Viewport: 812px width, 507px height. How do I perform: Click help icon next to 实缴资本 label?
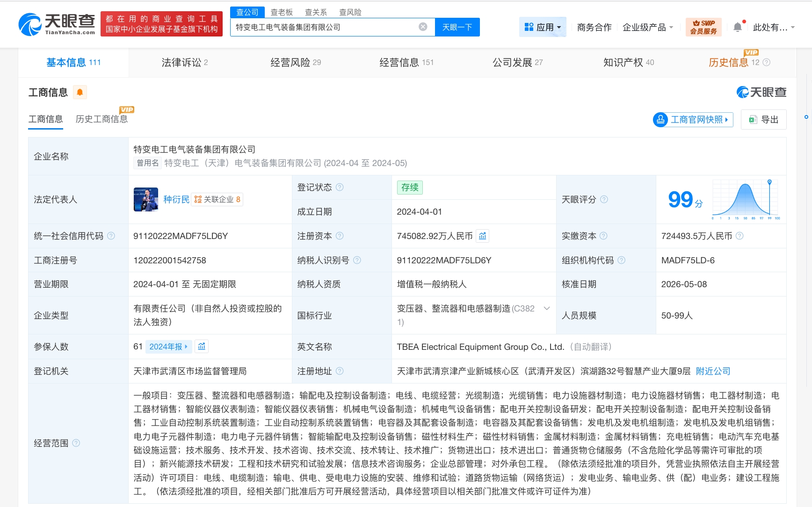coord(603,236)
